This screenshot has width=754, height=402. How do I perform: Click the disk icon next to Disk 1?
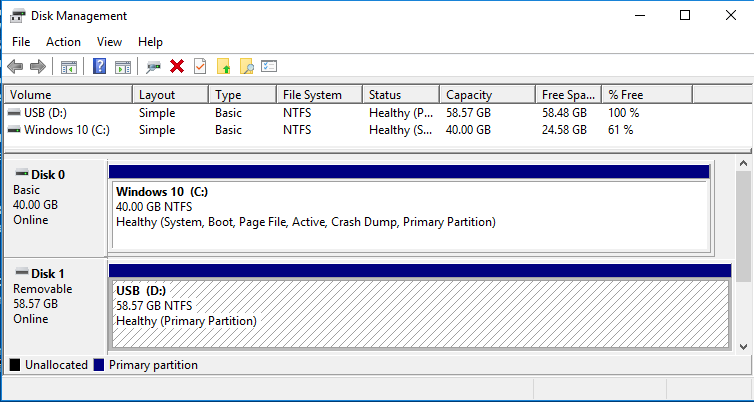[22, 272]
